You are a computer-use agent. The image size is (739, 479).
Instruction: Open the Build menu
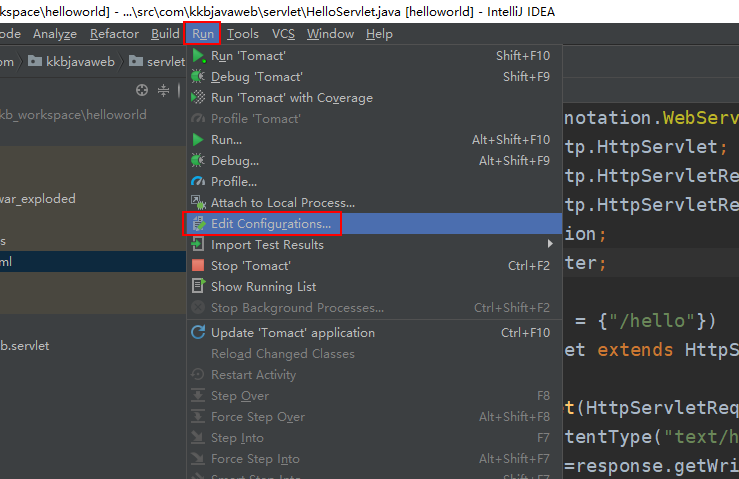pyautogui.click(x=165, y=34)
